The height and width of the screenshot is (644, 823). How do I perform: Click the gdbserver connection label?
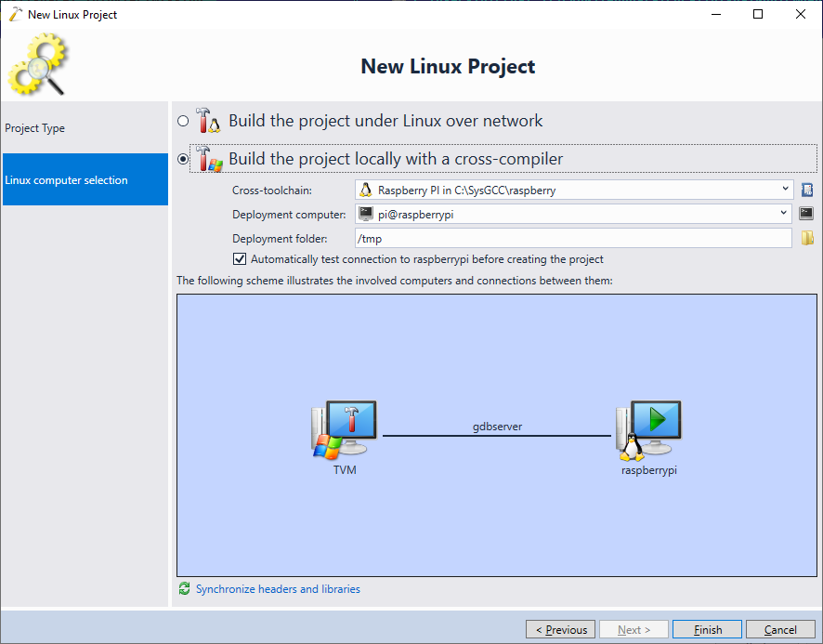pyautogui.click(x=497, y=427)
